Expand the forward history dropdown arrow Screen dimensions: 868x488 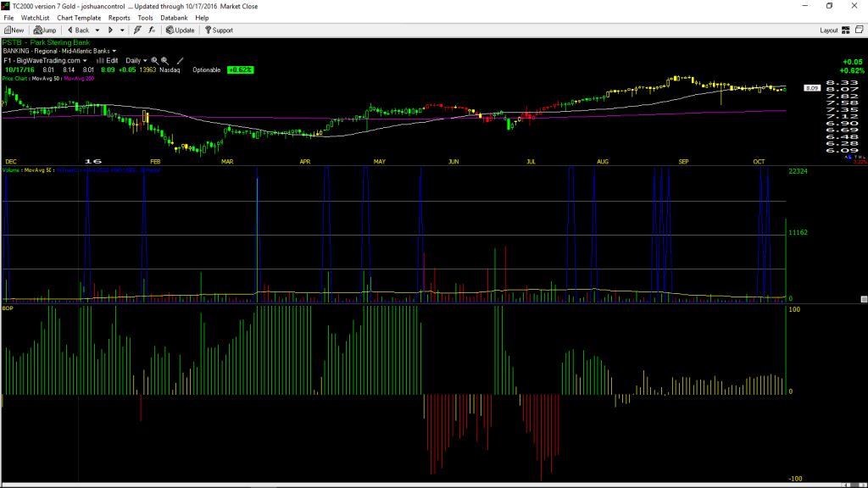pos(122,30)
